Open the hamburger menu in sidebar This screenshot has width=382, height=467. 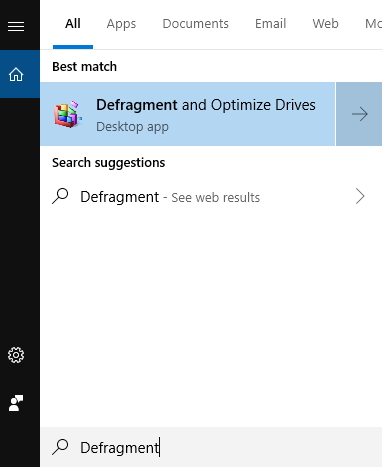[16, 26]
